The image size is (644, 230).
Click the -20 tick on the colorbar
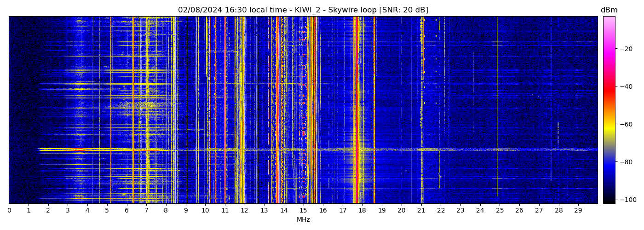point(626,49)
